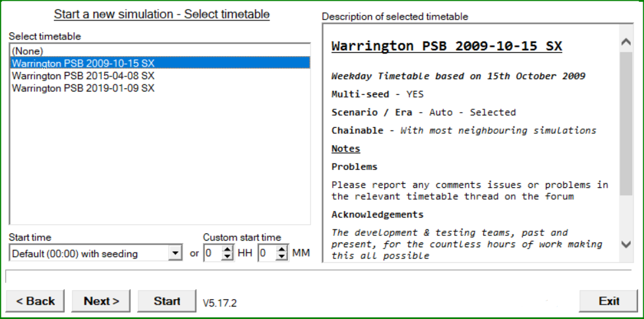Image resolution: width=644 pixels, height=319 pixels.
Task: Decrease the MM custom start minutes
Action: click(x=281, y=256)
